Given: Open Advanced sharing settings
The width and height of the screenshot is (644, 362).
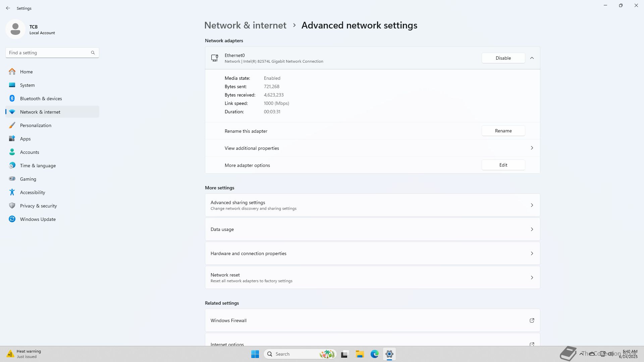Looking at the screenshot, I should pos(372,205).
